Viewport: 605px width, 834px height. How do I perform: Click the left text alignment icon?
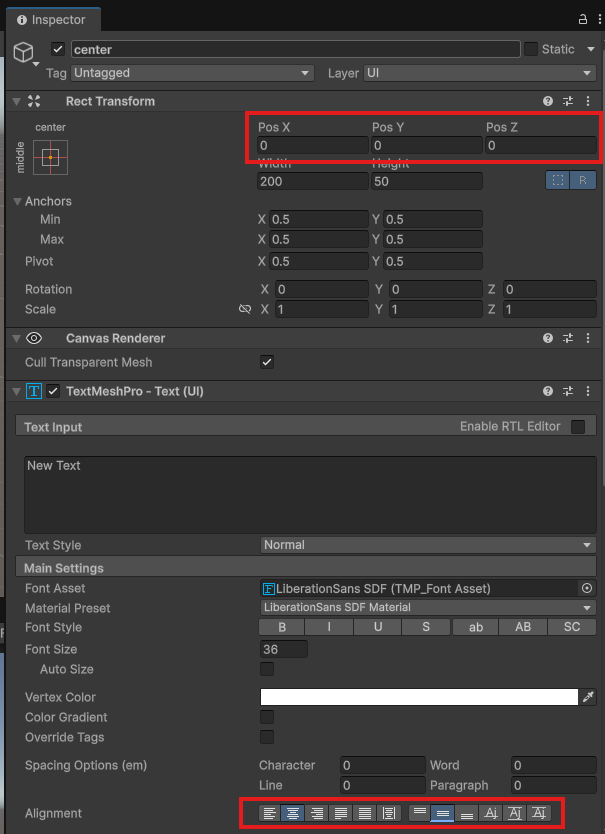(x=269, y=814)
